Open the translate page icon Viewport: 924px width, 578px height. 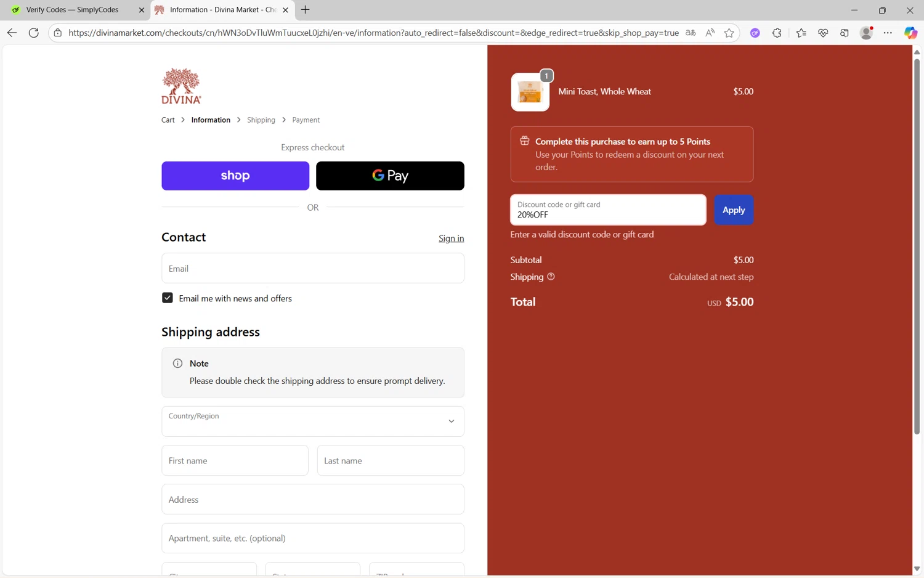click(x=691, y=33)
